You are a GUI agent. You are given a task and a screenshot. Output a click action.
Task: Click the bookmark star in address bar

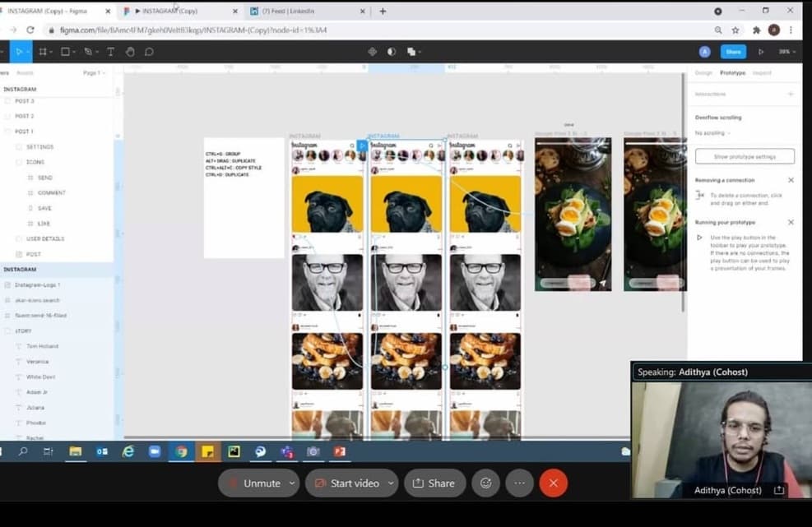pyautogui.click(x=735, y=30)
